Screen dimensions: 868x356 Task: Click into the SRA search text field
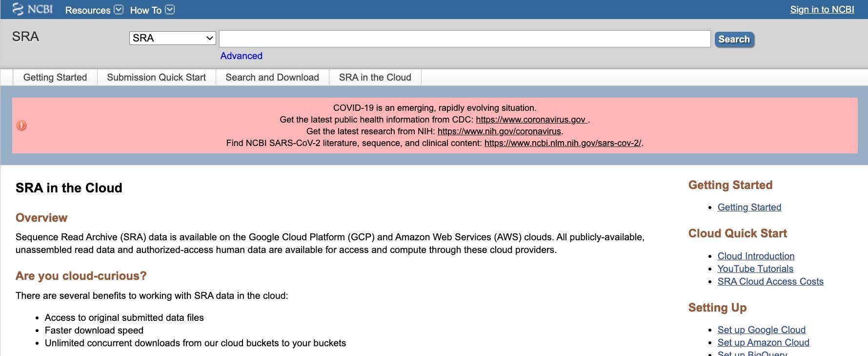pos(464,39)
